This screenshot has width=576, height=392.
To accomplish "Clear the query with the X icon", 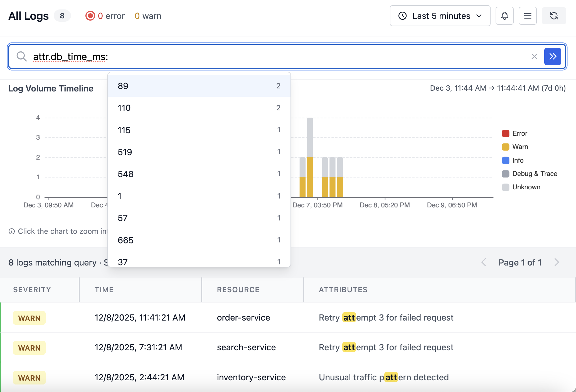I will point(535,56).
